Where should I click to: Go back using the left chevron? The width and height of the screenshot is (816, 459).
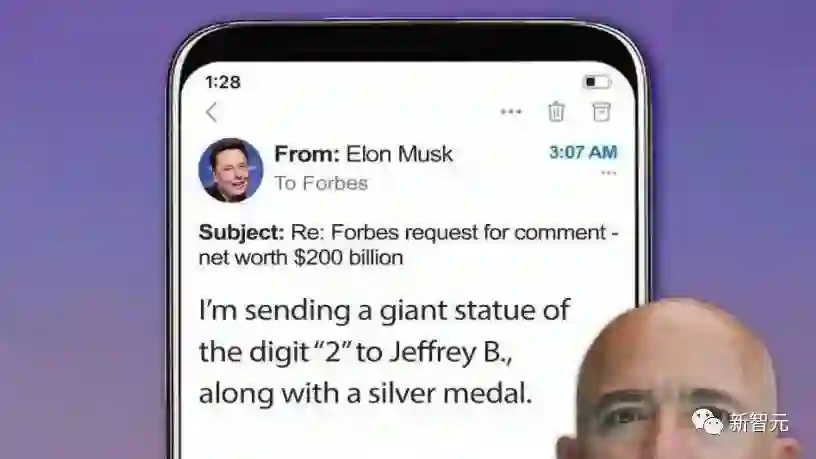pyautogui.click(x=211, y=112)
